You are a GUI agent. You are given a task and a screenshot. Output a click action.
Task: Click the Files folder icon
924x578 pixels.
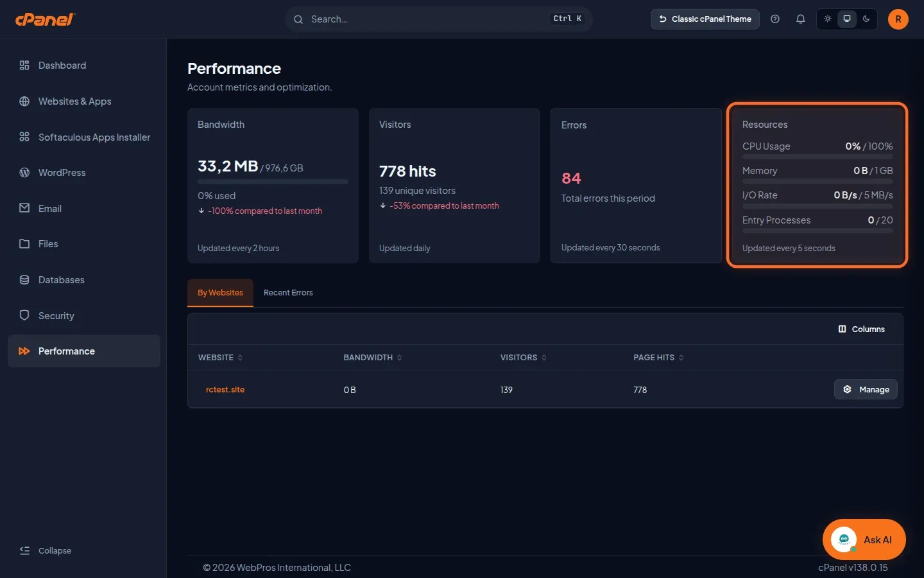click(24, 244)
